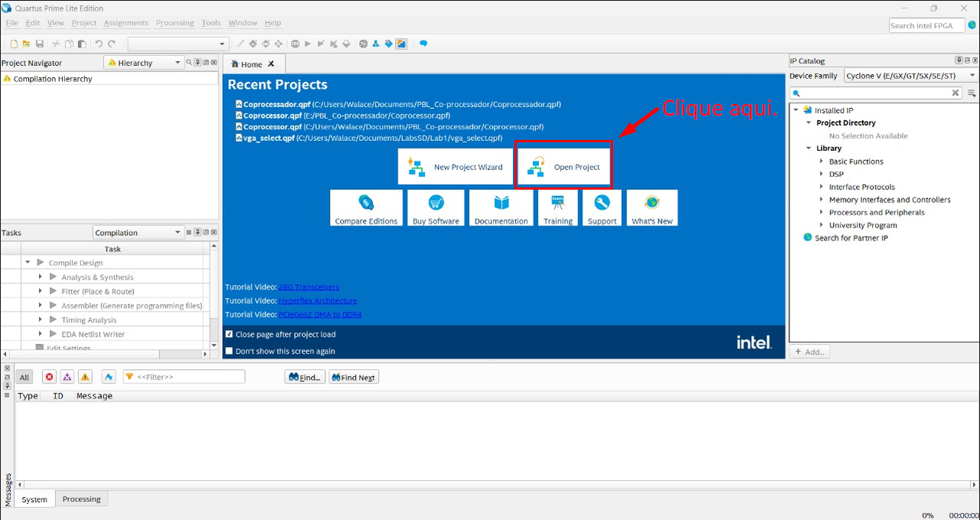Image resolution: width=980 pixels, height=520 pixels.
Task: Click the search magnifier in Project Navigator header
Action: click(189, 63)
